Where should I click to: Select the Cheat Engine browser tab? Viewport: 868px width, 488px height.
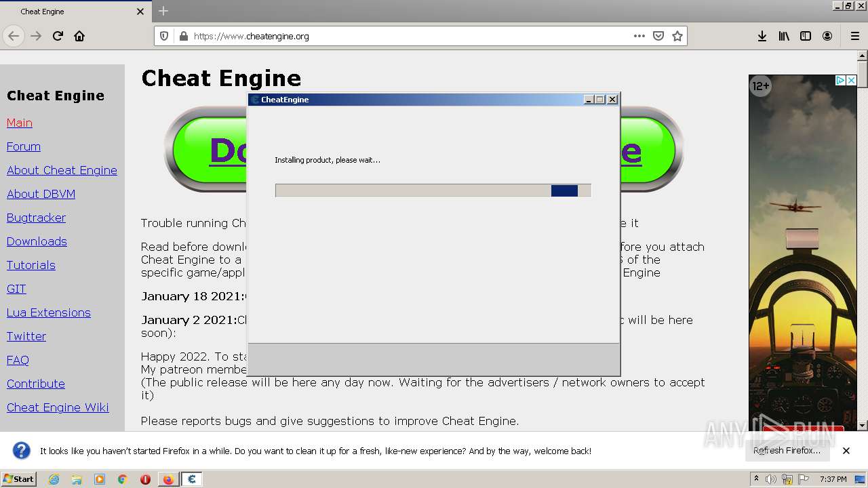click(75, 12)
